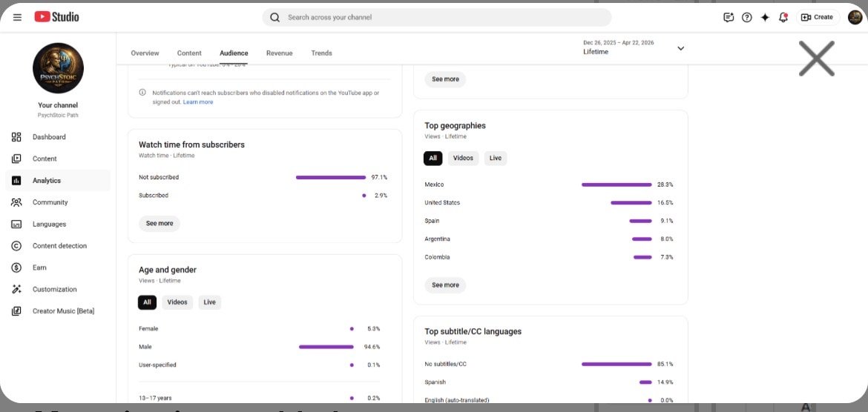Follow the Learn more link
This screenshot has width=868, height=412.
pos(198,102)
